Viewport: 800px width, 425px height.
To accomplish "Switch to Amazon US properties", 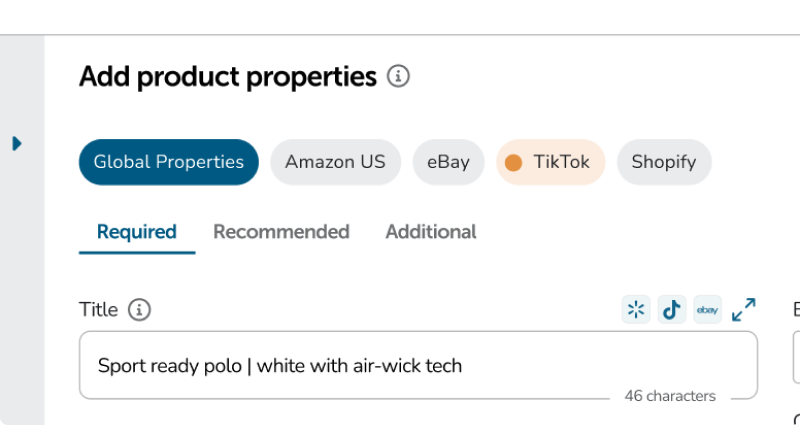I will click(x=335, y=162).
